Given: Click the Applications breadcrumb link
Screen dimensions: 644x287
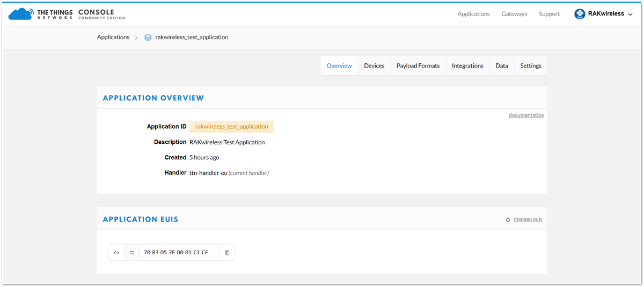Looking at the screenshot, I should [x=113, y=38].
